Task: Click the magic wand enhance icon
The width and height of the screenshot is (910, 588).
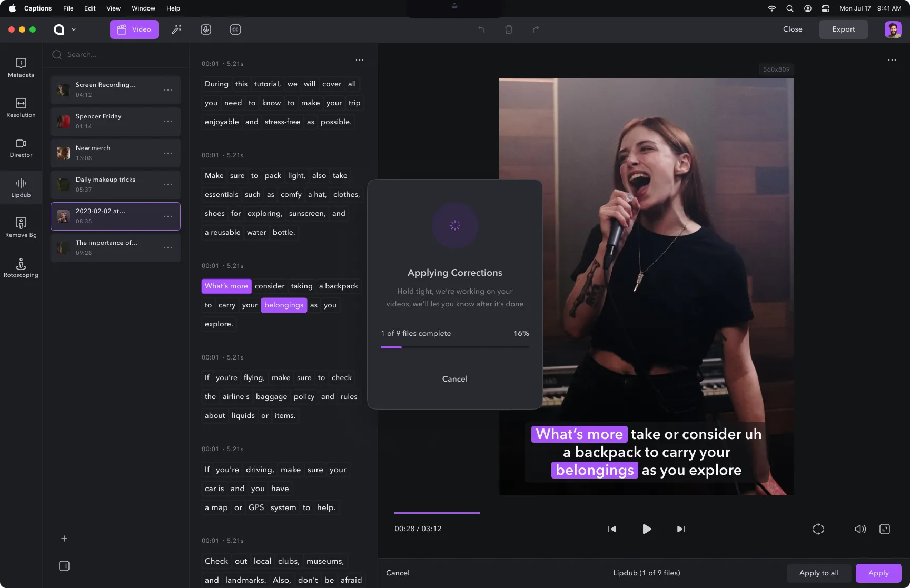Action: (176, 29)
